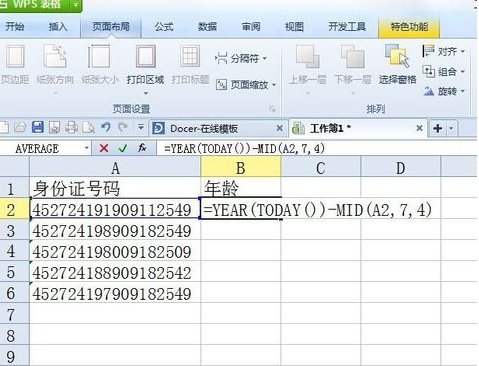
Task: Click cell with 452724198909182549
Action: 115,230
